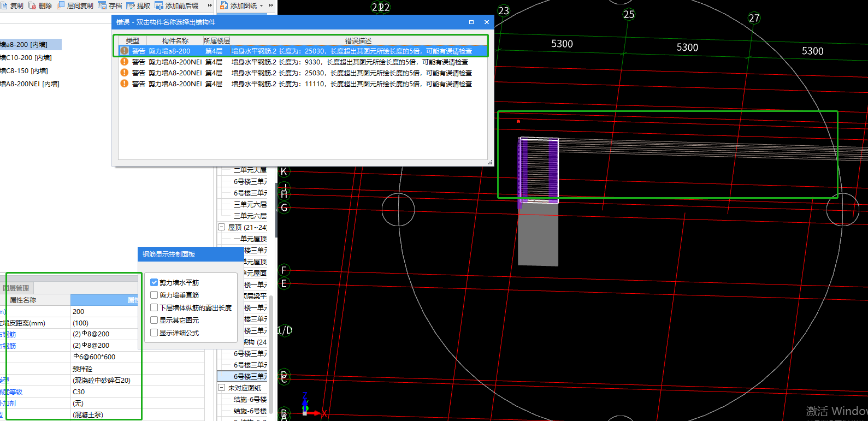Enable 下层墙体纵筋的露出长度 checkbox
Viewport: 868px width, 421px height.
(154, 307)
